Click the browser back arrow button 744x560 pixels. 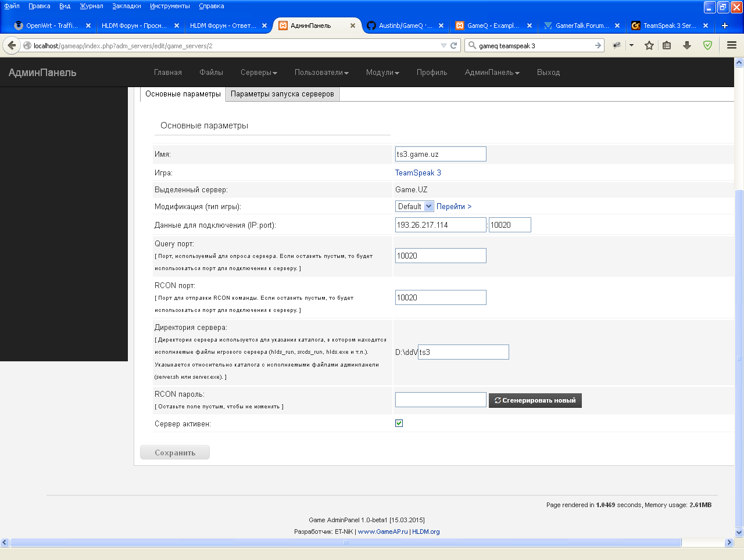coord(12,45)
